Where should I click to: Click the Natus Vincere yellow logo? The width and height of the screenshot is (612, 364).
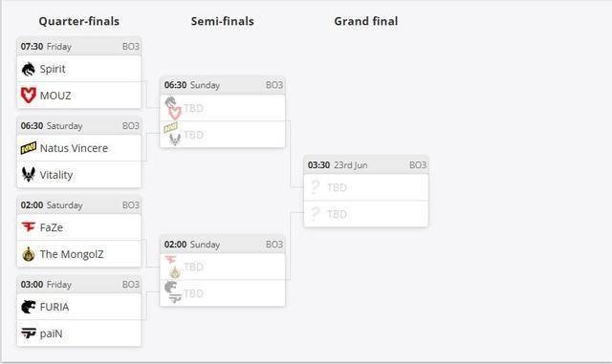click(29, 148)
